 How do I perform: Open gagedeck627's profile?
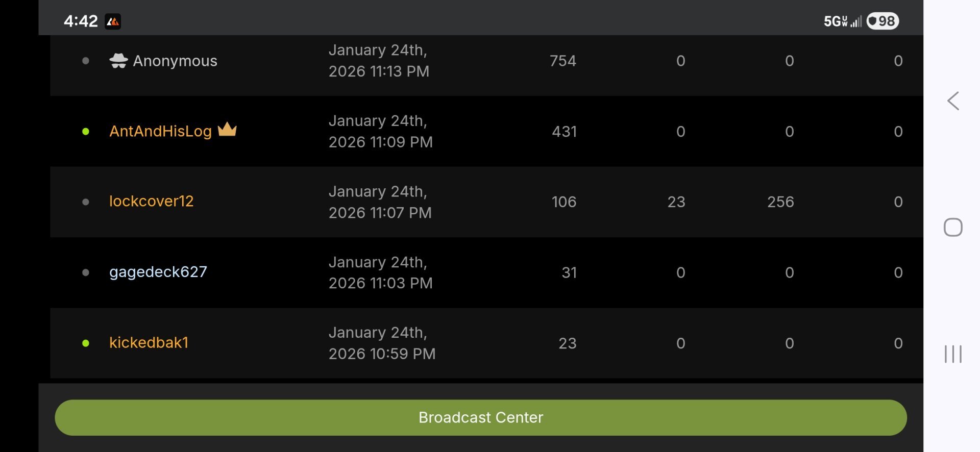click(x=158, y=272)
